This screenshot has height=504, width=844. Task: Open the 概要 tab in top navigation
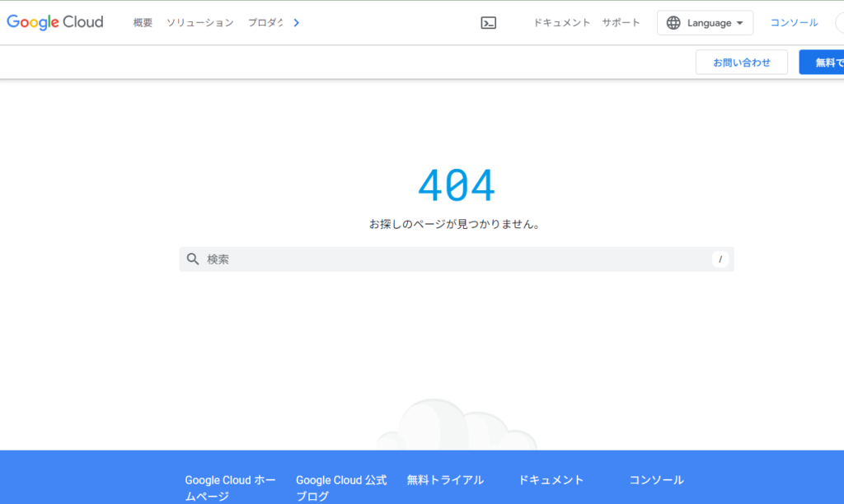click(143, 23)
